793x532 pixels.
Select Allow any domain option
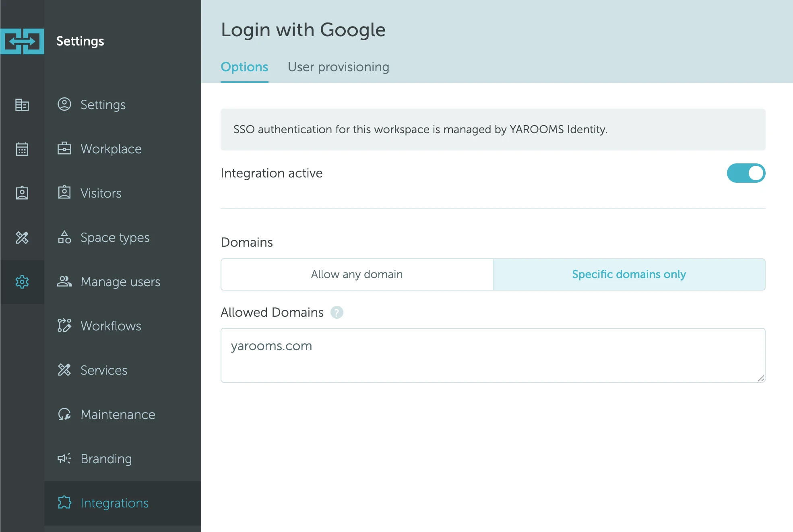point(357,274)
